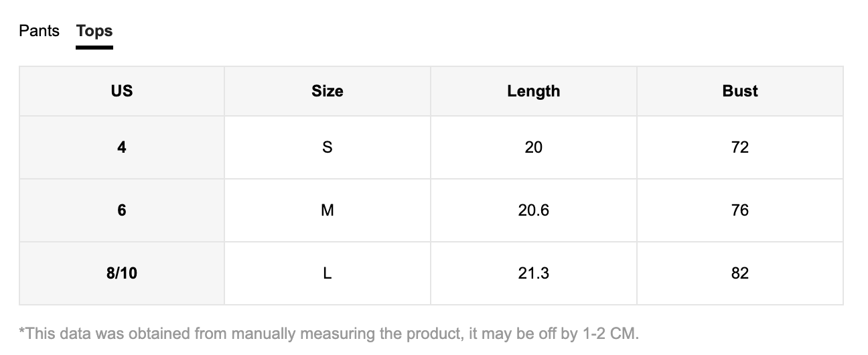Switch to the Pants tab
Image resolution: width=868 pixels, height=355 pixels.
tap(39, 31)
